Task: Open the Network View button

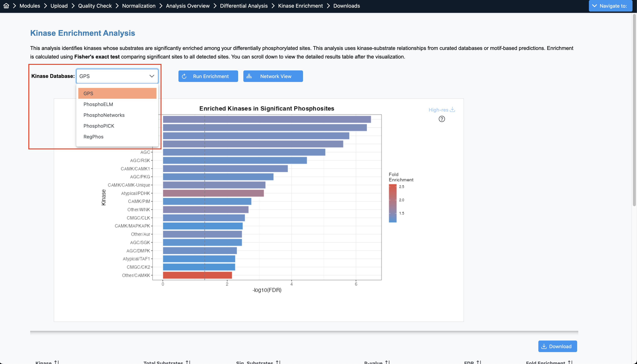Action: click(x=273, y=76)
